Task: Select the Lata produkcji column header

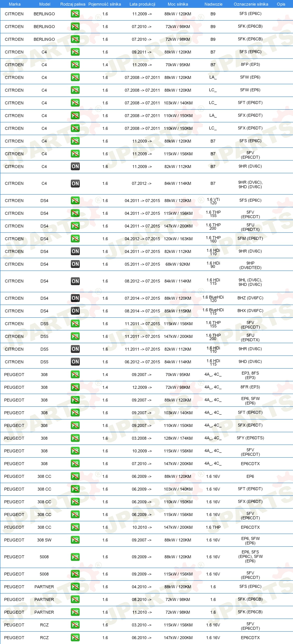Action: coord(142,4)
